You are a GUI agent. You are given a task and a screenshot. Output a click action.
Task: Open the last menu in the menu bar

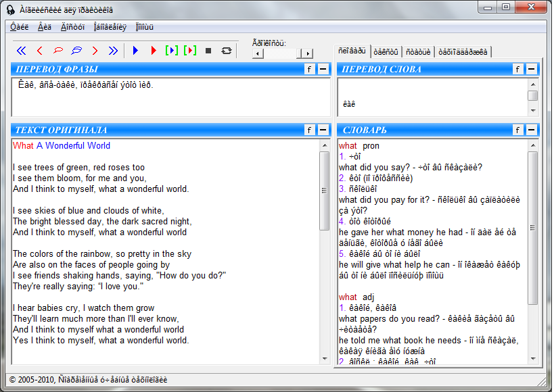coord(145,27)
